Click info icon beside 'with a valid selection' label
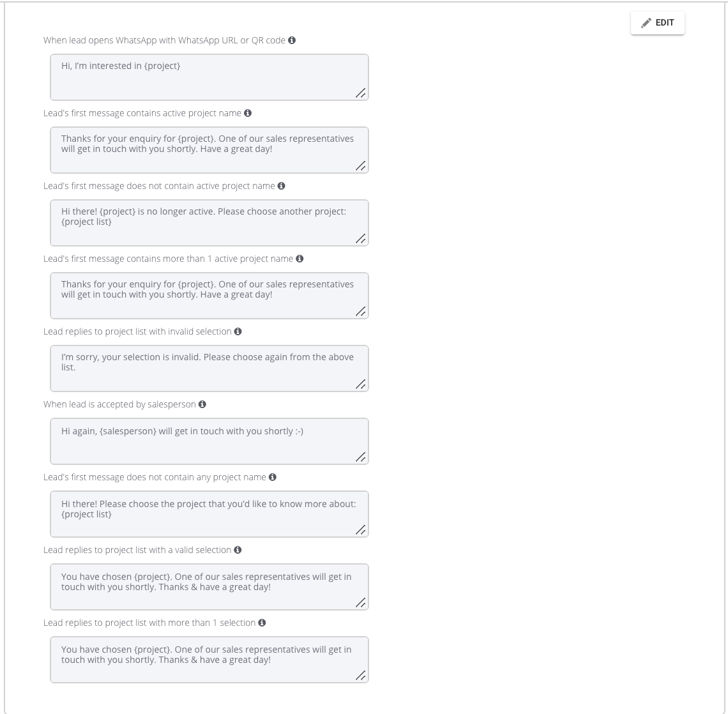This screenshot has height=714, width=728. [x=238, y=550]
